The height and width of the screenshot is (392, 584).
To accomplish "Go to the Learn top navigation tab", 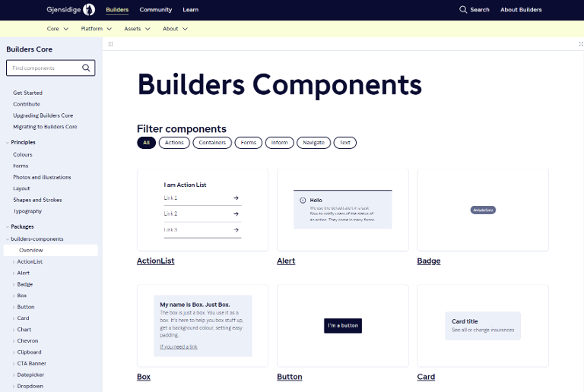I will [x=191, y=10].
